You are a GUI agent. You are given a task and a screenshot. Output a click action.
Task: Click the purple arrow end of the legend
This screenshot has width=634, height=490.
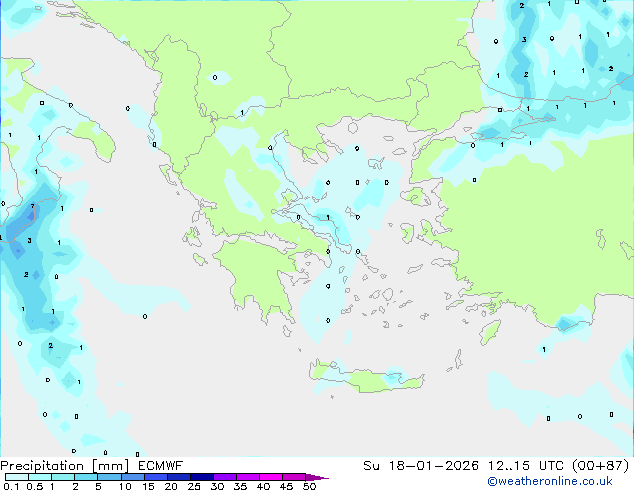(x=317, y=477)
